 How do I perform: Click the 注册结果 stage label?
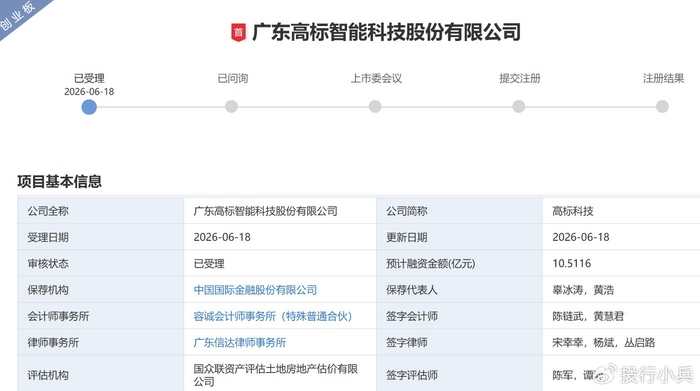pos(663,79)
